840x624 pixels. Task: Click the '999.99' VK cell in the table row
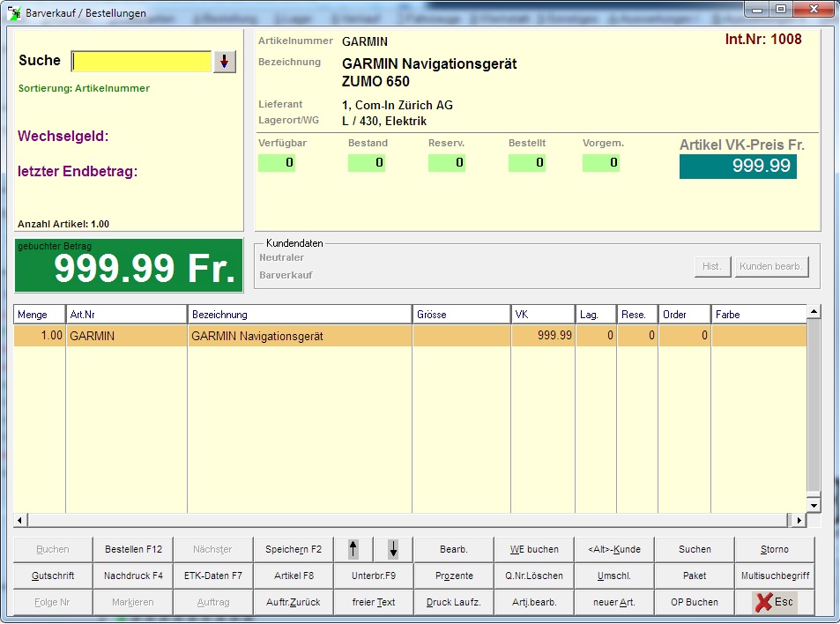coord(543,336)
